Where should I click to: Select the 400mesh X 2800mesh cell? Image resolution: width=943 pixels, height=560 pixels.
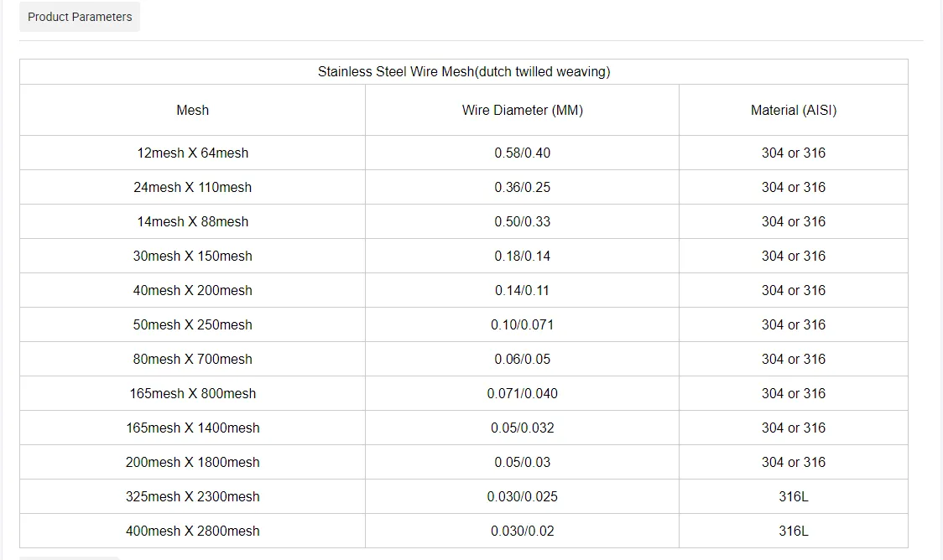pyautogui.click(x=193, y=531)
